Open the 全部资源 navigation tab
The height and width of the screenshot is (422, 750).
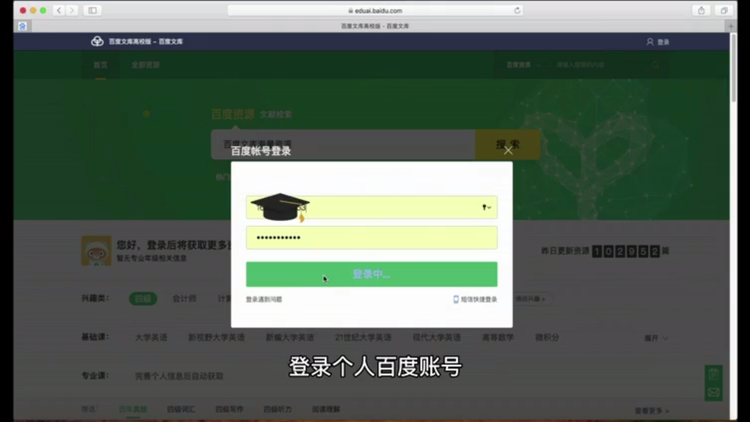click(145, 65)
